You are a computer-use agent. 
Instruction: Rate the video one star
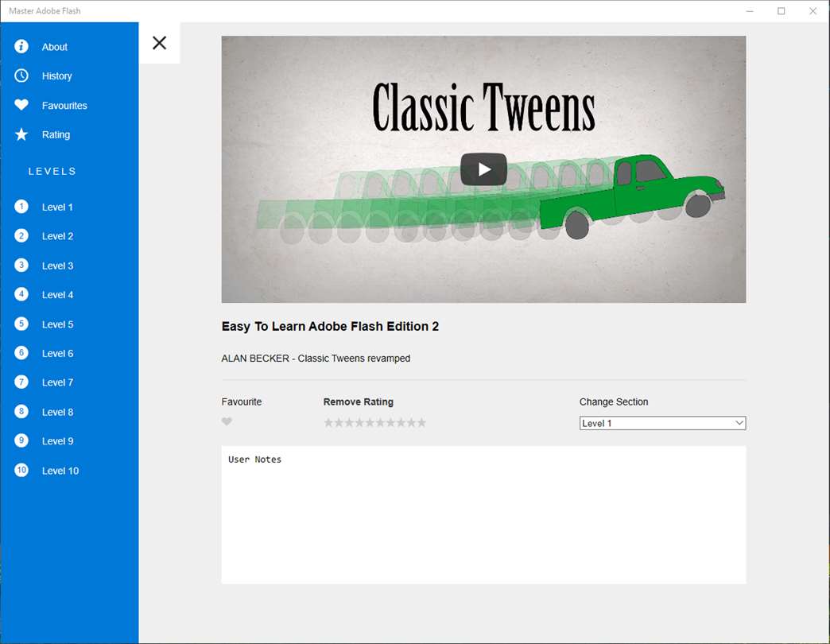328,422
